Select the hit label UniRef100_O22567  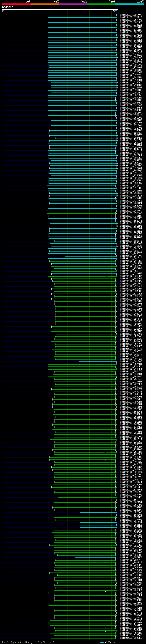[131, 72]
